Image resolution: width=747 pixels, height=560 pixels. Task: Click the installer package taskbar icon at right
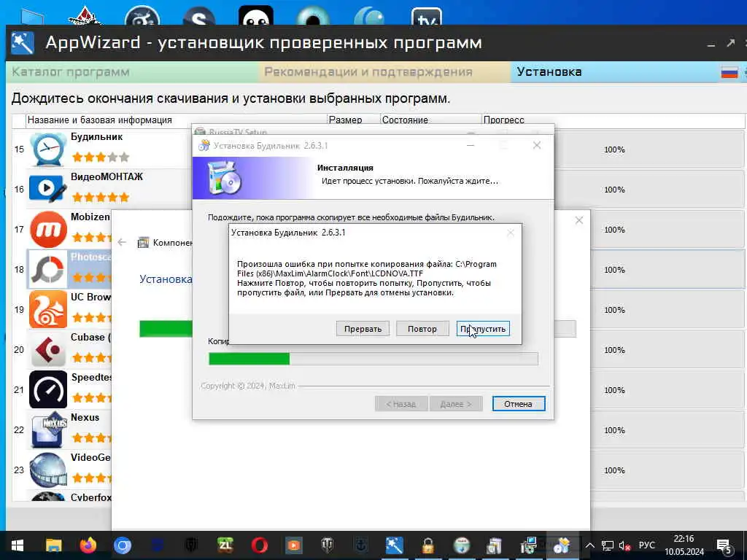562,545
